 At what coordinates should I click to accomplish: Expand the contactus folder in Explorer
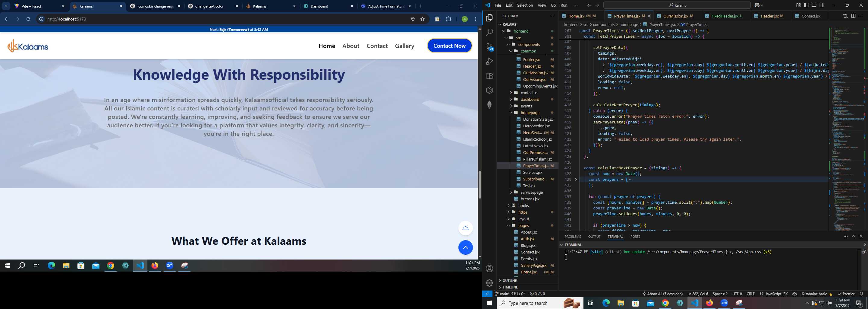511,93
